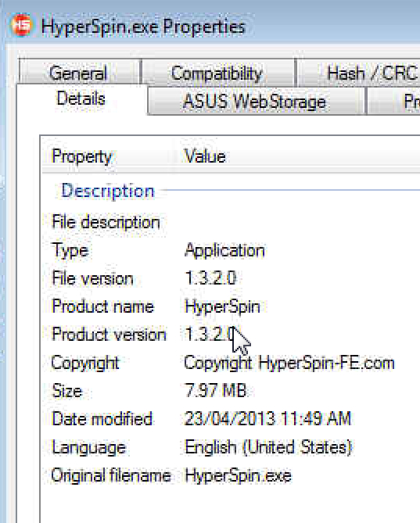Select the Copyright property label
Image resolution: width=420 pixels, height=523 pixels.
click(x=85, y=363)
